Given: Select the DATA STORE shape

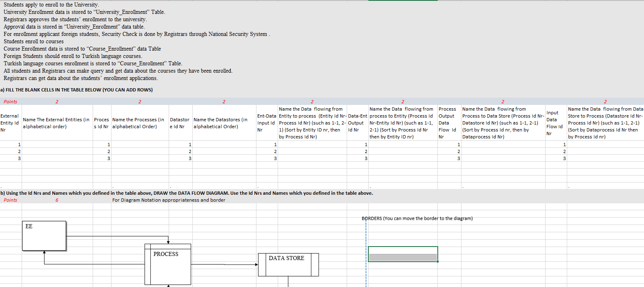Looking at the screenshot, I should [288, 265].
